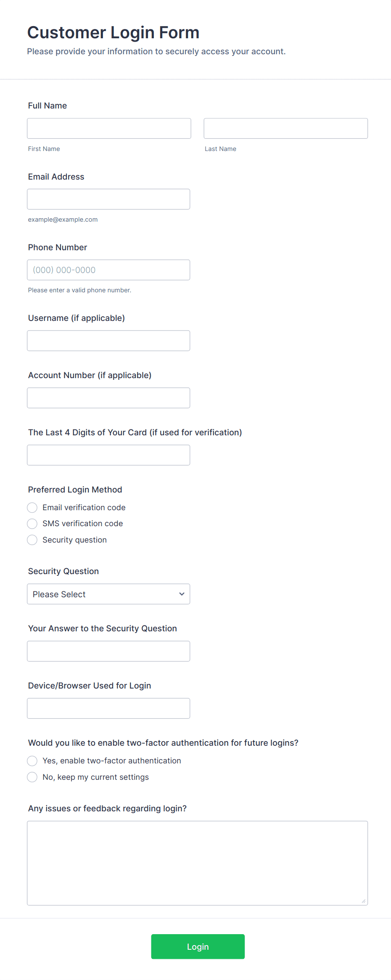Select Security question login method
Image resolution: width=391 pixels, height=980 pixels.
(x=32, y=540)
